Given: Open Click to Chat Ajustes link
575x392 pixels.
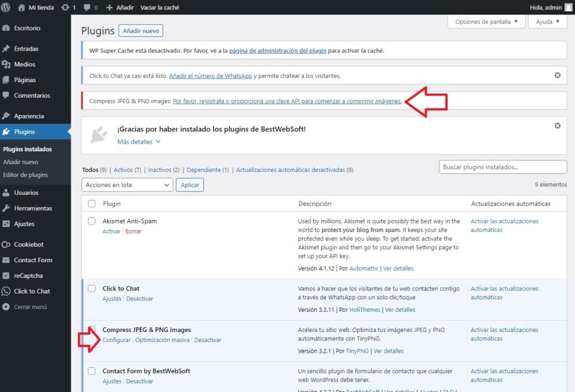Looking at the screenshot, I should (112, 299).
